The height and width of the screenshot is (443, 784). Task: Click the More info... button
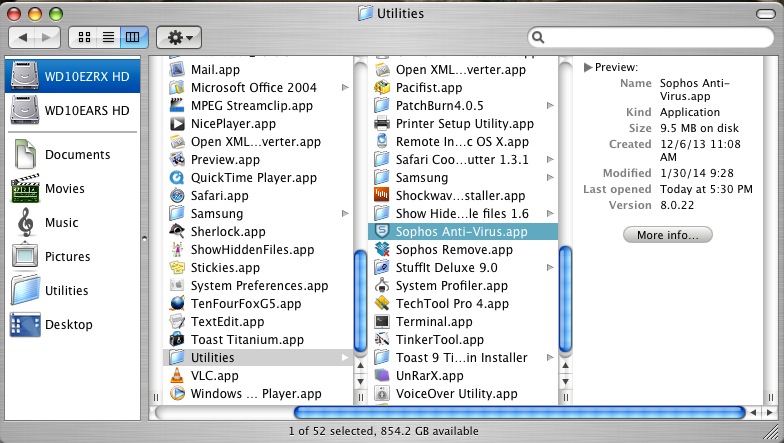click(668, 235)
